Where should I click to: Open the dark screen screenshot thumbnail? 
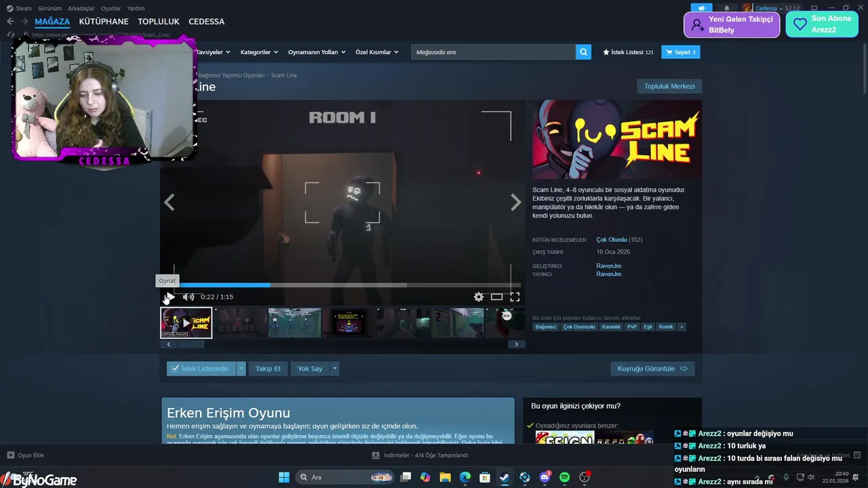pos(349,323)
